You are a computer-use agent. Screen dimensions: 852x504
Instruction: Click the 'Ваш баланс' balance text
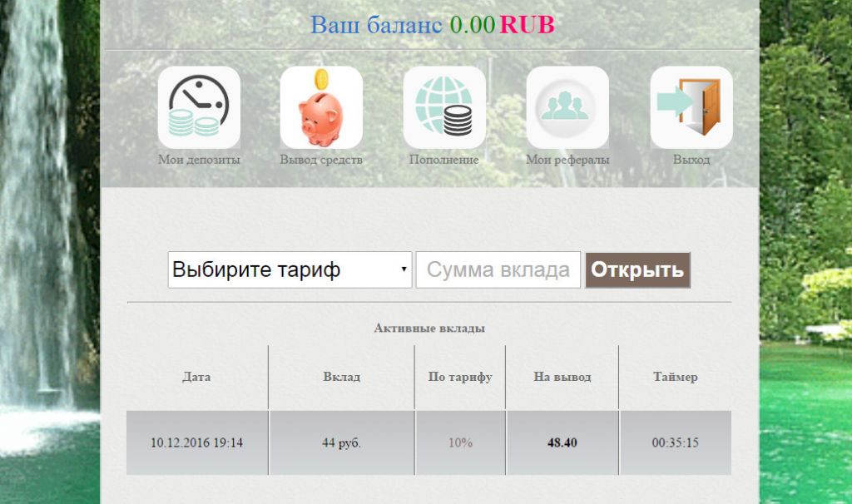[377, 25]
